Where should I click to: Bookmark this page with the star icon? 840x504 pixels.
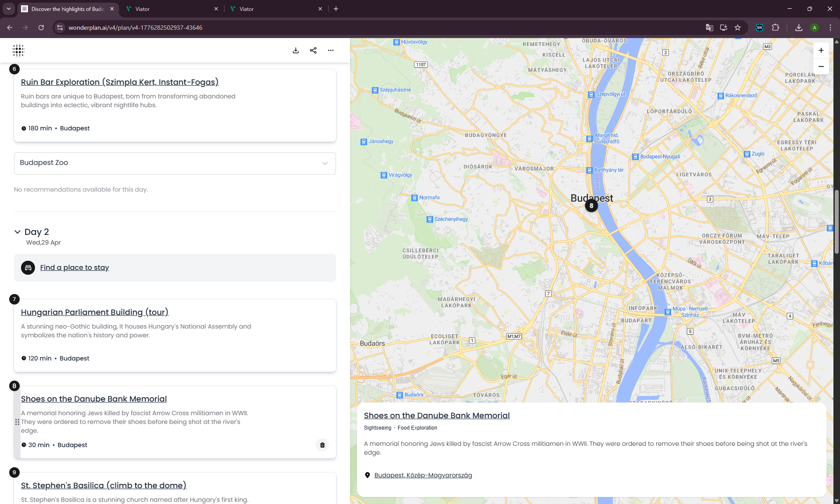(x=738, y=28)
